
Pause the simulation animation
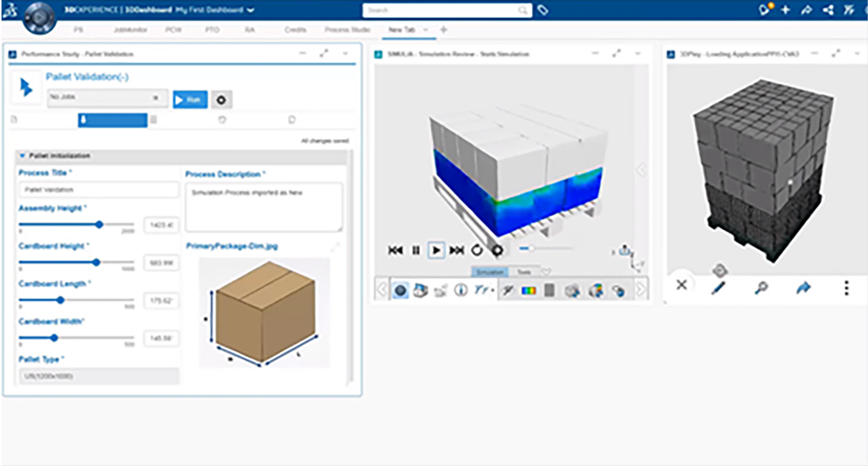click(x=416, y=250)
